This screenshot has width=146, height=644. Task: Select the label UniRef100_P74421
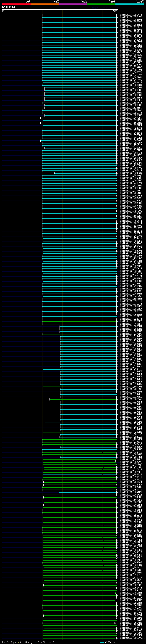pos(131,239)
